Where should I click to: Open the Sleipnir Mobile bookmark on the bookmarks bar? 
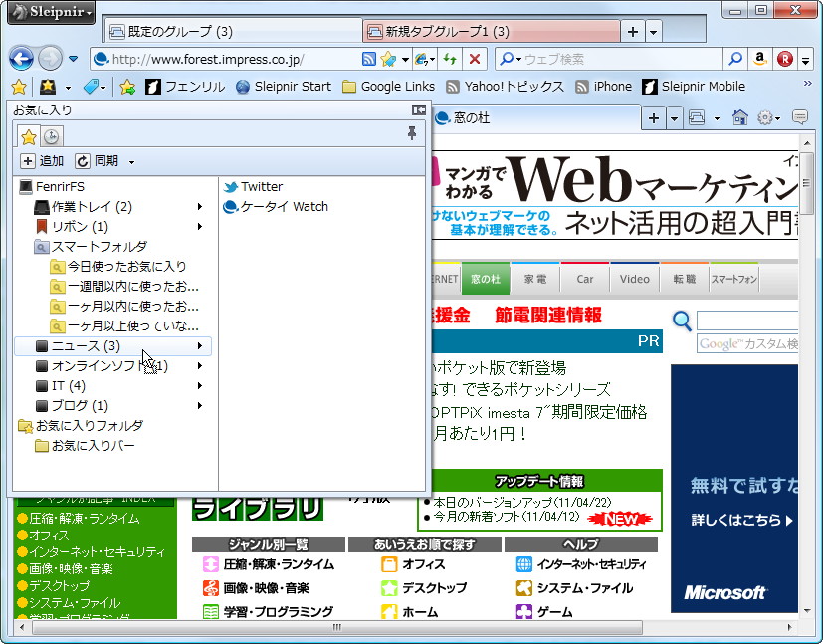point(703,87)
